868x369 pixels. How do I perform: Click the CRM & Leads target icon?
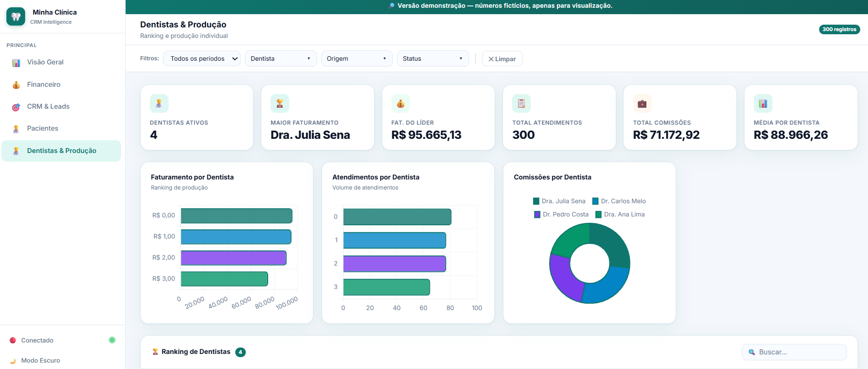(x=16, y=107)
